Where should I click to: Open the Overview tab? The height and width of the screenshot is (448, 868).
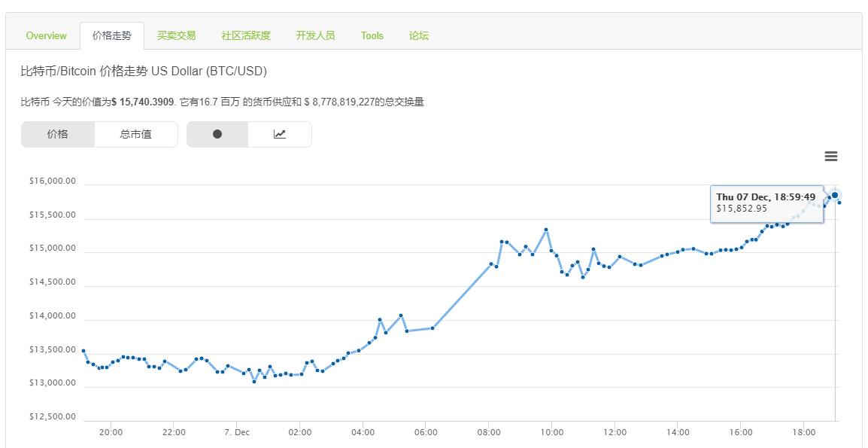(46, 35)
